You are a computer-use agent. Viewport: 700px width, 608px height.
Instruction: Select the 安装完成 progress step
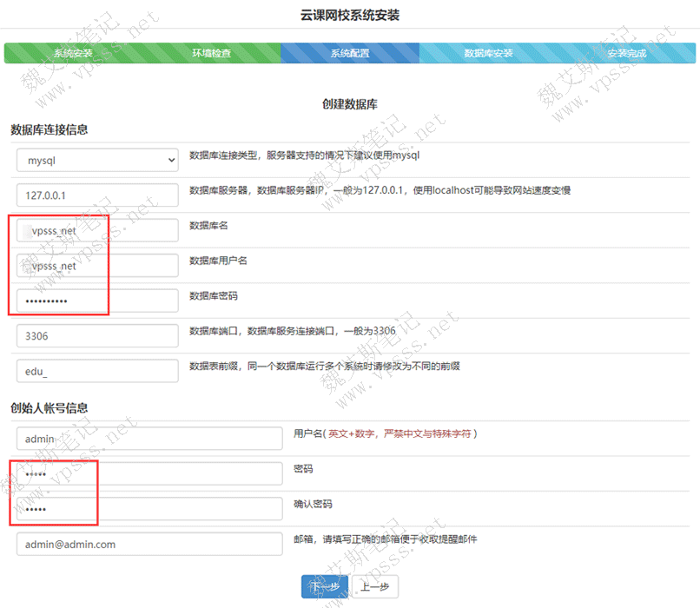[626, 53]
